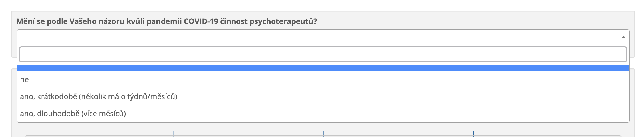Click the third blue slider tick mark
The image size is (644, 137).
click(473, 134)
